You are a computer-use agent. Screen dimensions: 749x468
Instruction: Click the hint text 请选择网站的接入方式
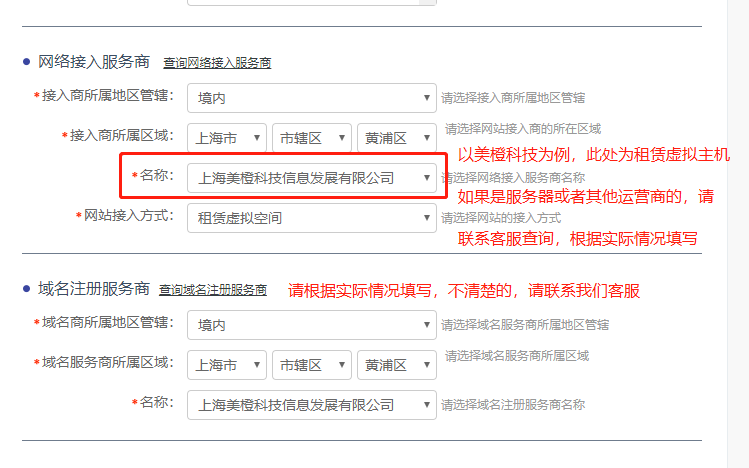(501, 218)
